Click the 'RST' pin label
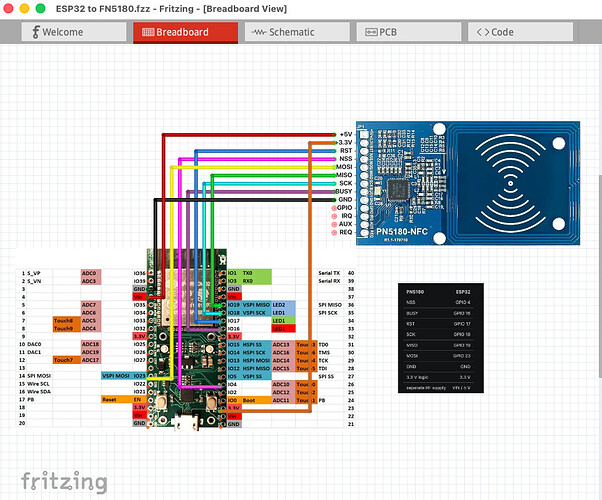 [346, 151]
